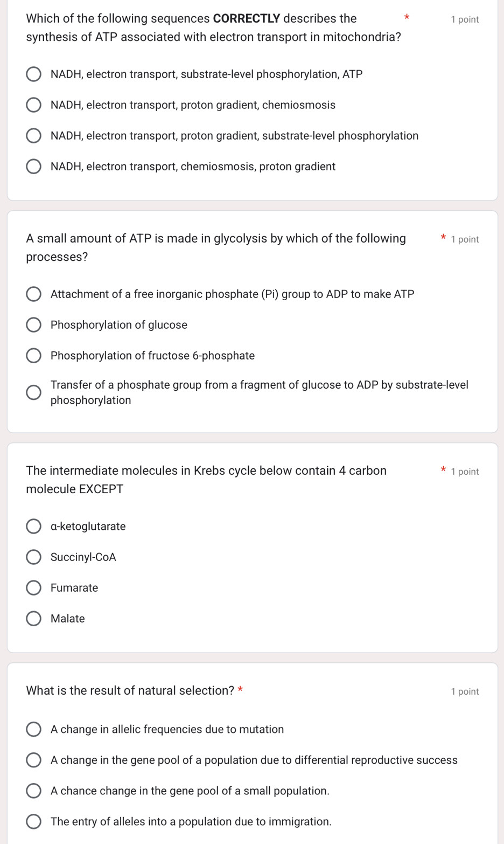Pick Malate in the Krebs cycle question
The height and width of the screenshot is (844, 504).
coord(33,618)
